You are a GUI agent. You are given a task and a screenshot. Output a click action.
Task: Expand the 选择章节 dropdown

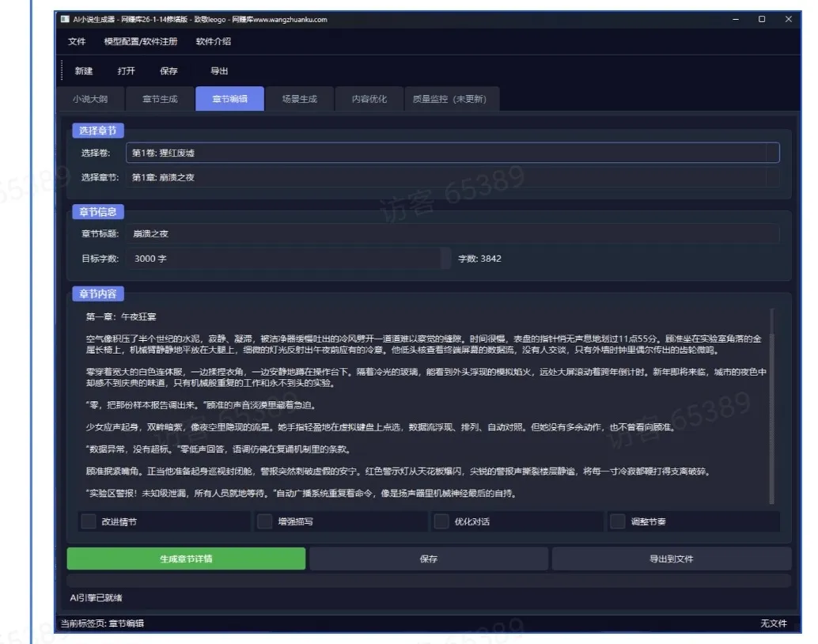pyautogui.click(x=453, y=177)
